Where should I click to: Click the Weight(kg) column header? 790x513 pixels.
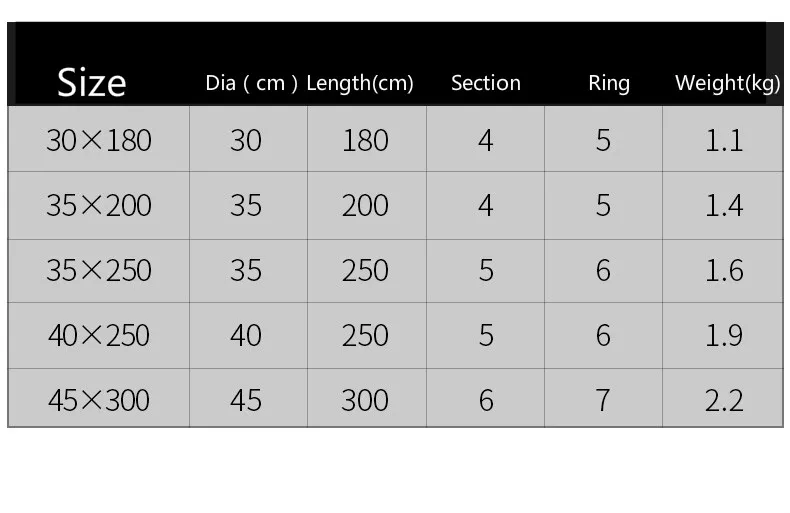click(728, 83)
